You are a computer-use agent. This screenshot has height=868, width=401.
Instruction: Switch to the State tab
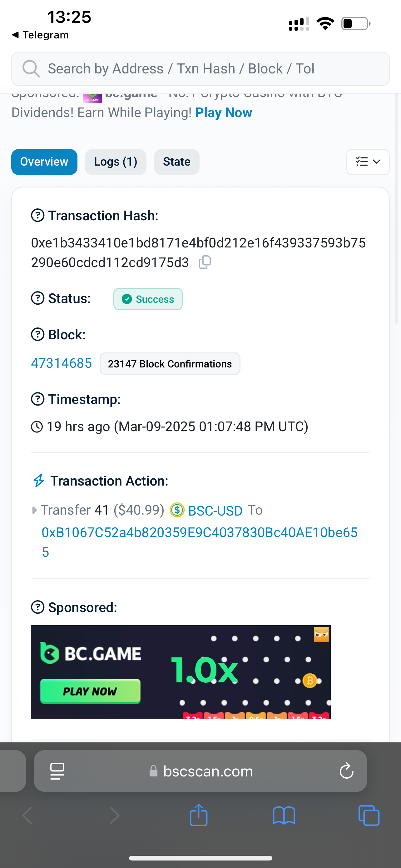coord(176,162)
